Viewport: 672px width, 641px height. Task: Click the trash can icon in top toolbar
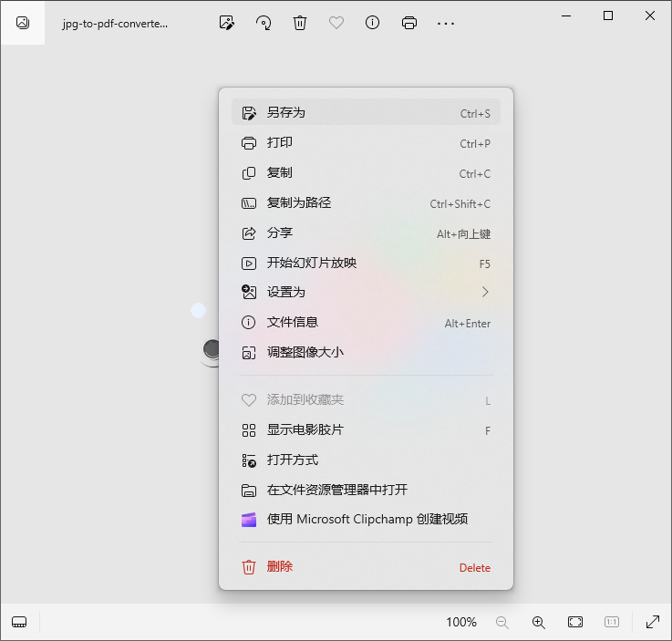[x=300, y=23]
